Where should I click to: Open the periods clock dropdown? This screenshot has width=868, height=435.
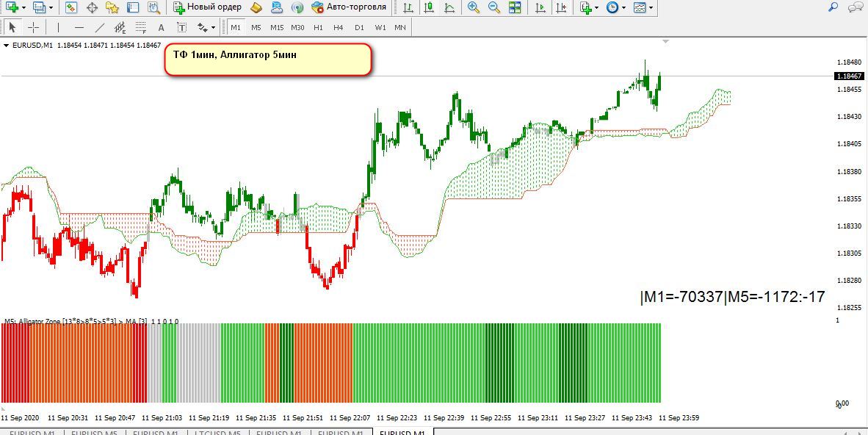(x=624, y=8)
